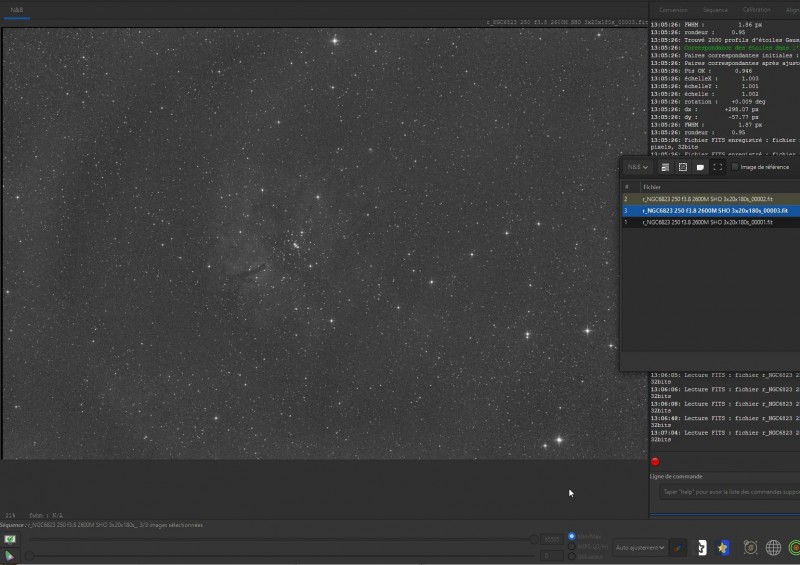This screenshot has height=565, width=800.
Task: Click the upper cut value field showing 65535
Action: 552,539
